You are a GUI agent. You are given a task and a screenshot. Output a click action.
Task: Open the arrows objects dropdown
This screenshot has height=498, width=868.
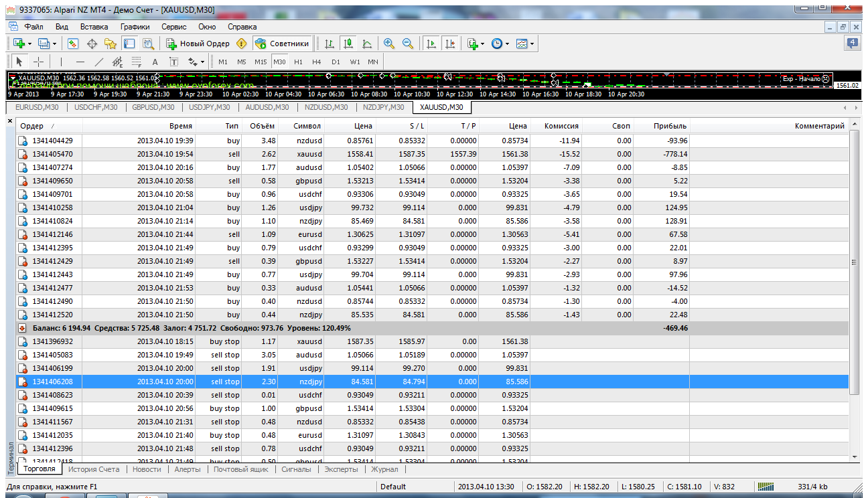196,62
